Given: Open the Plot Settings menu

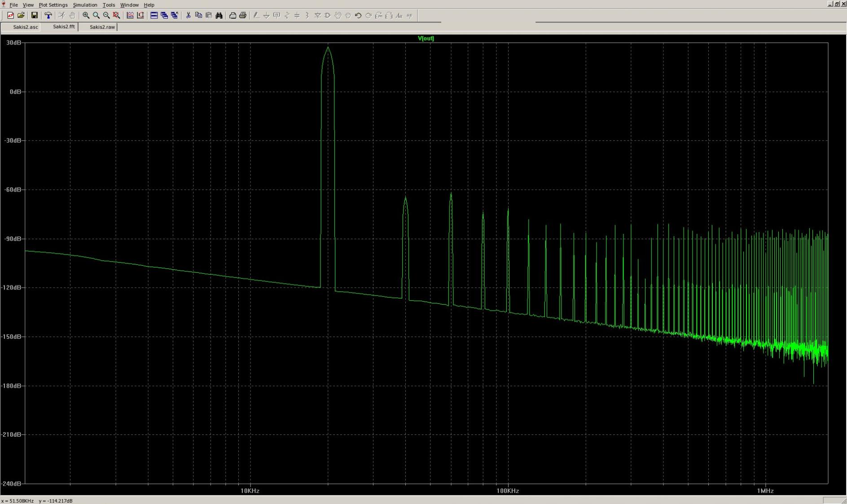Looking at the screenshot, I should (53, 5).
